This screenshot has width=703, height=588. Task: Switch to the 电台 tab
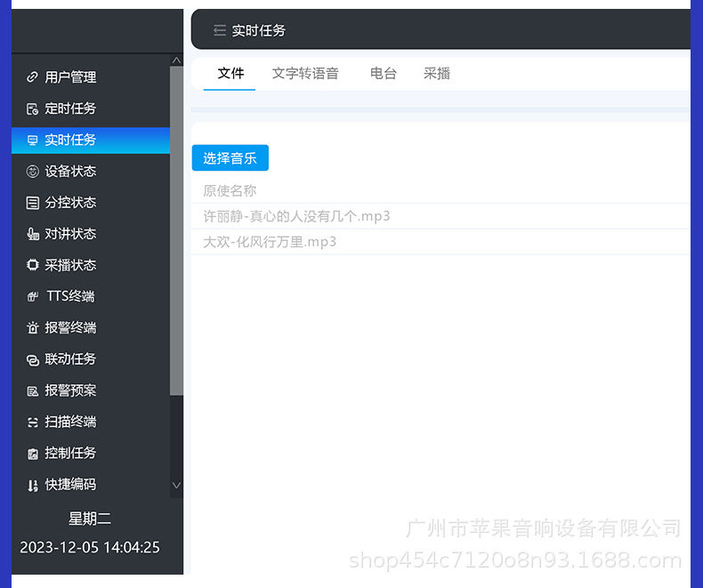(384, 74)
